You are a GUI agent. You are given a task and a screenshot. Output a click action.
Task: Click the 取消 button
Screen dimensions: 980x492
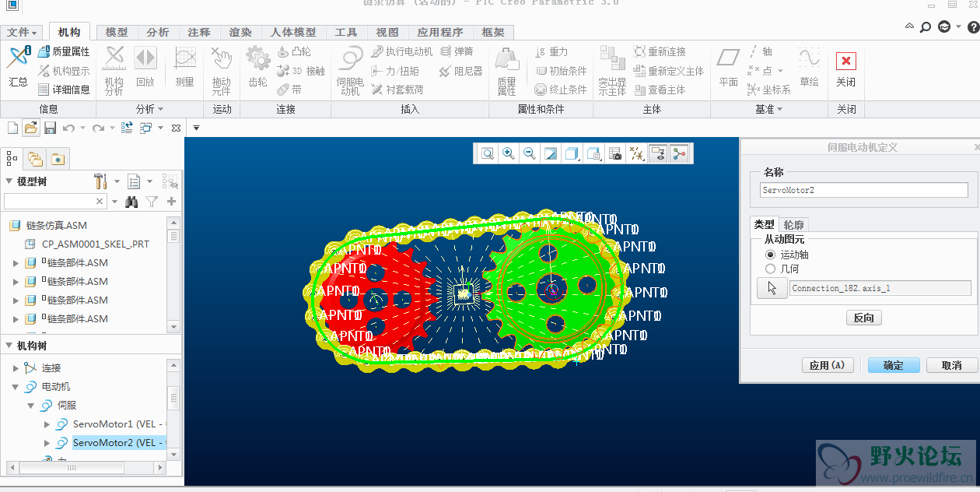[x=951, y=365]
